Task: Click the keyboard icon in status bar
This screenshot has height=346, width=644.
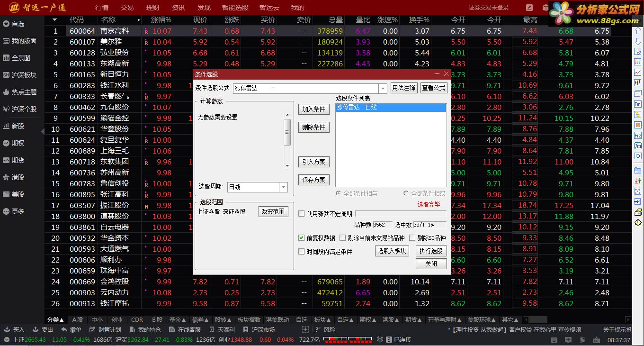Action: pos(554,340)
